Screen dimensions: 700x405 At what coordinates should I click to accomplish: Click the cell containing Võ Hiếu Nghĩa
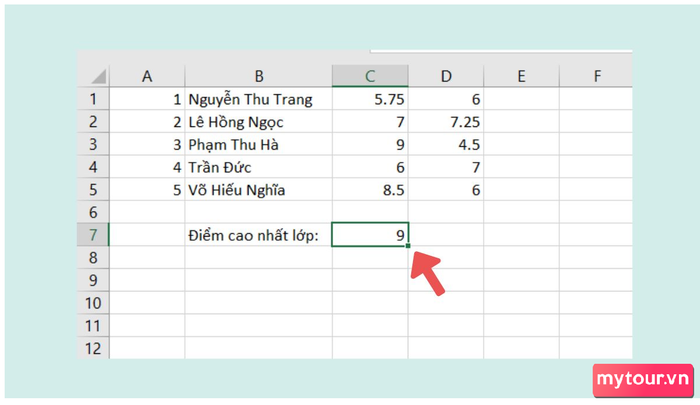(258, 190)
